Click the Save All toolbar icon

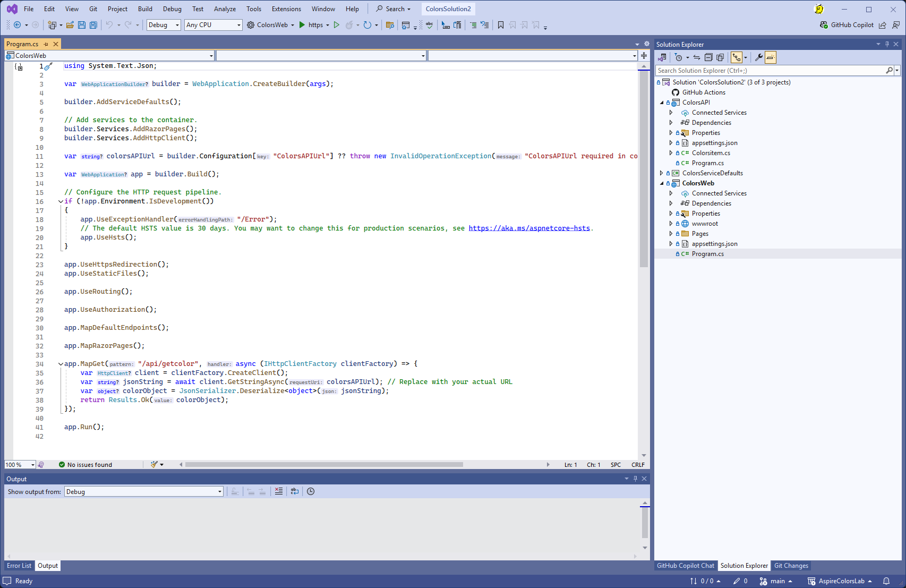(x=93, y=25)
